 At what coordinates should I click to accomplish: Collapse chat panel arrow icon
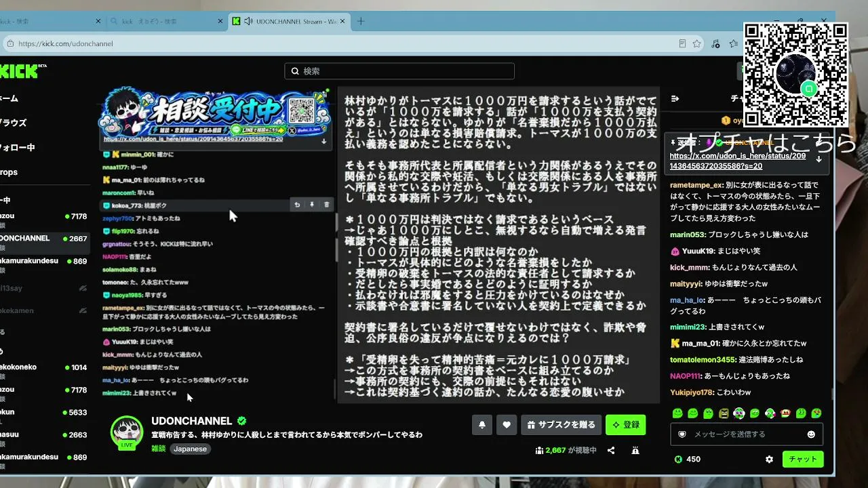click(x=675, y=98)
